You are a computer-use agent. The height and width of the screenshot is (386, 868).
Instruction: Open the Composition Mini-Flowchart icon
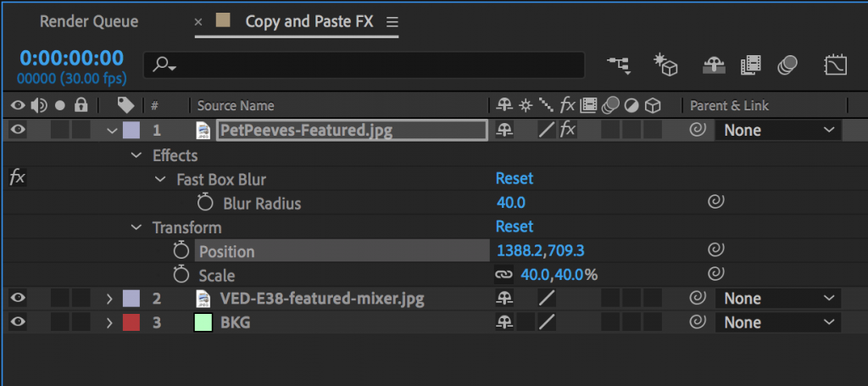[x=620, y=64]
